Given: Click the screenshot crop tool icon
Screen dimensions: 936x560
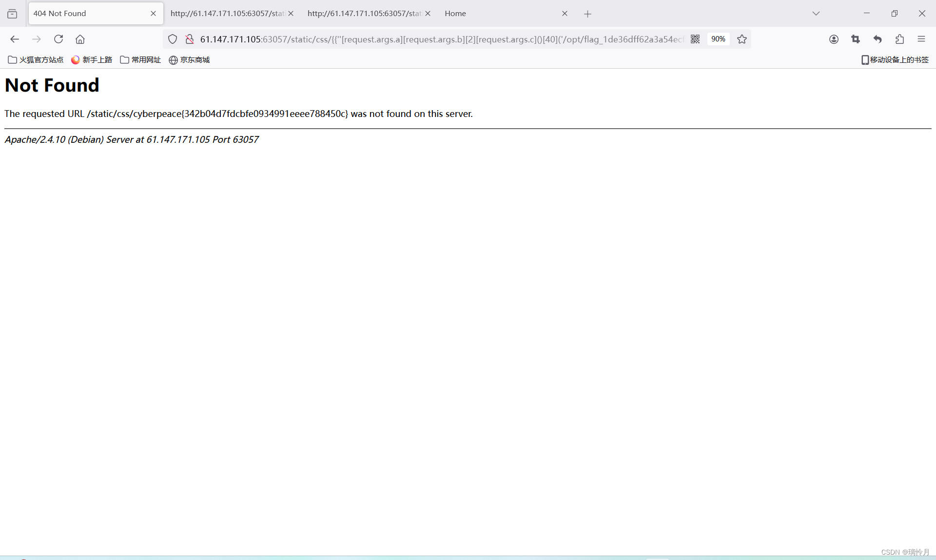Looking at the screenshot, I should 856,39.
